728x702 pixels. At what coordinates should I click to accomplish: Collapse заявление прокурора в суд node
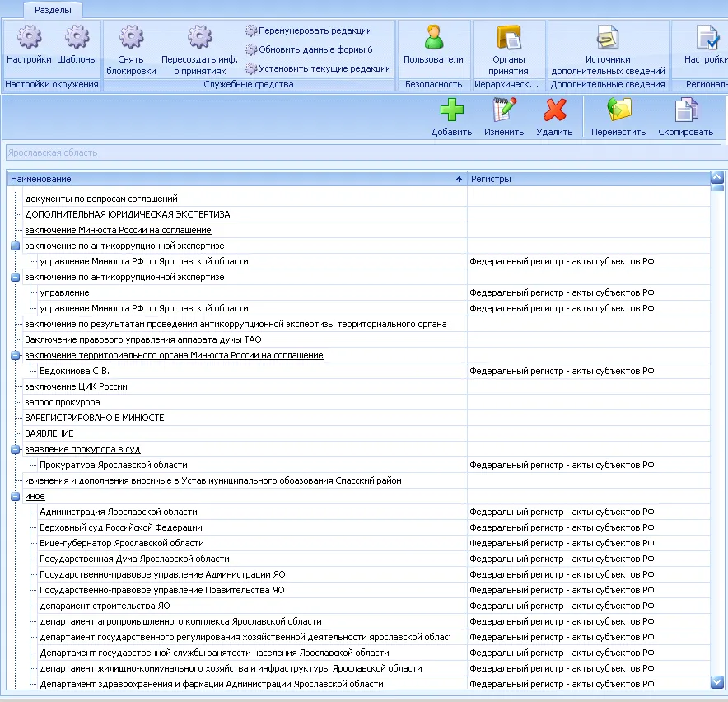click(x=16, y=449)
